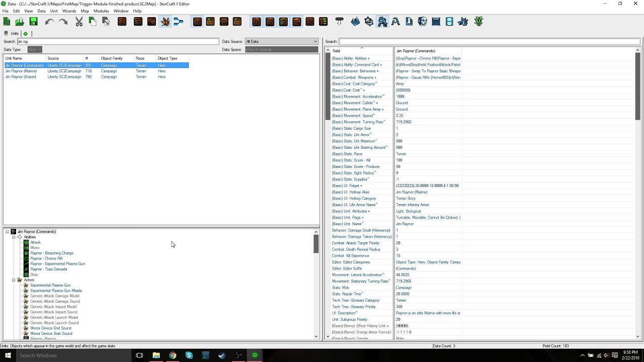Open the Data Type dropdown
The width and height of the screenshot is (644, 362).
tap(35, 49)
